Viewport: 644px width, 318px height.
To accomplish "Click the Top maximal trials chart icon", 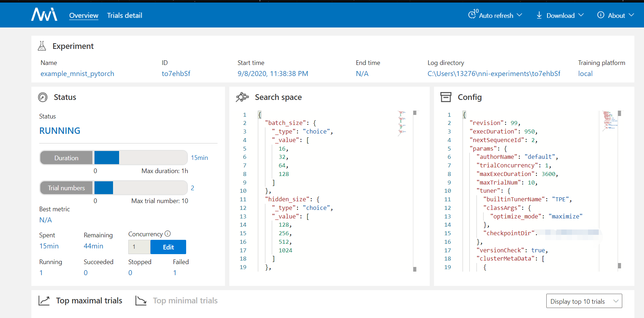I will tap(44, 301).
